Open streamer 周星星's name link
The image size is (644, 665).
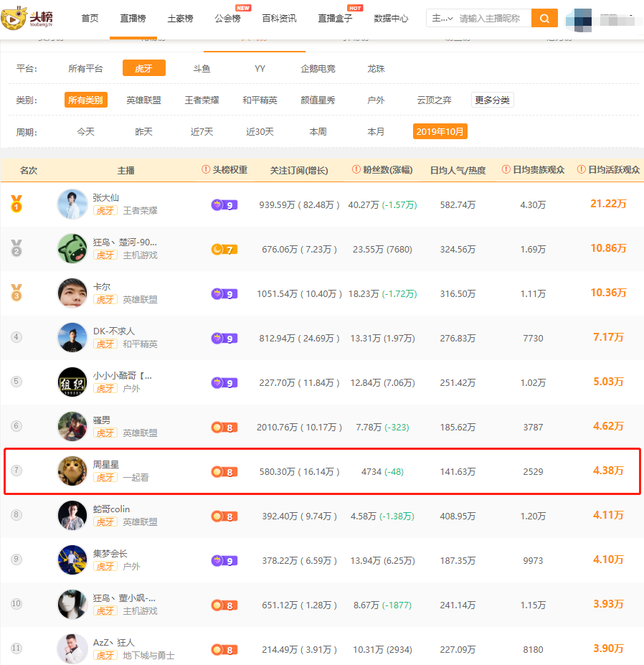[x=106, y=464]
